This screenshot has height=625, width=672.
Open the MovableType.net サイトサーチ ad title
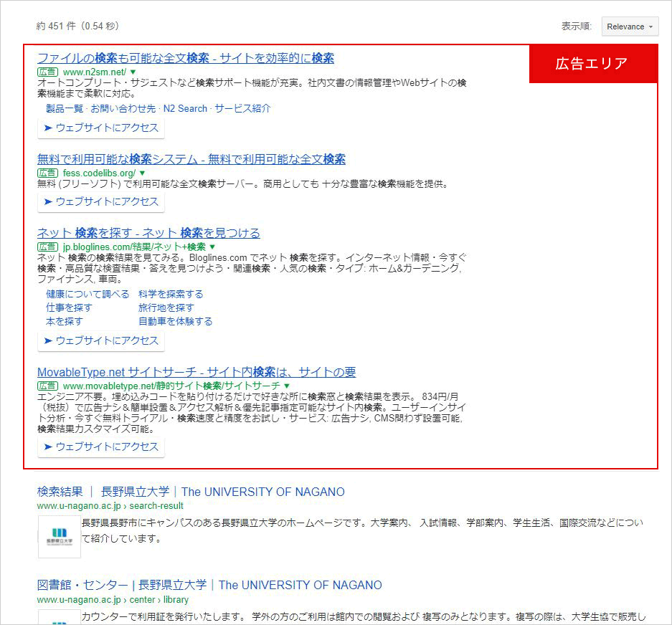point(197,372)
